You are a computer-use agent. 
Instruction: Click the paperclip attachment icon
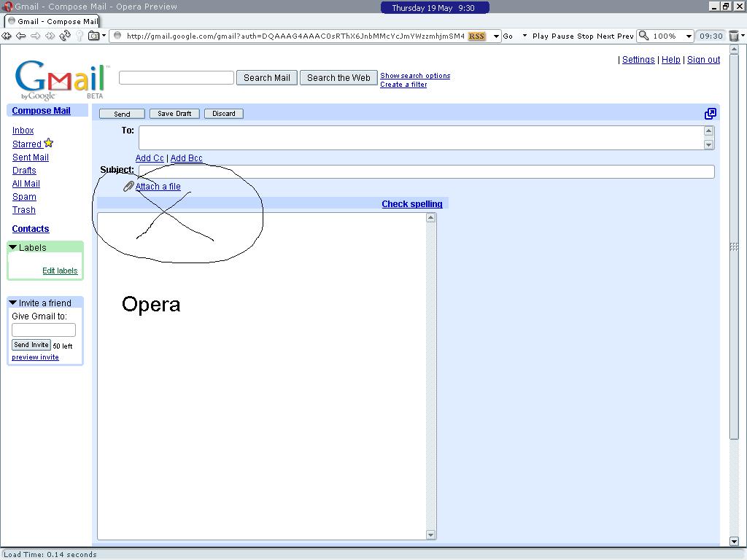pos(128,186)
